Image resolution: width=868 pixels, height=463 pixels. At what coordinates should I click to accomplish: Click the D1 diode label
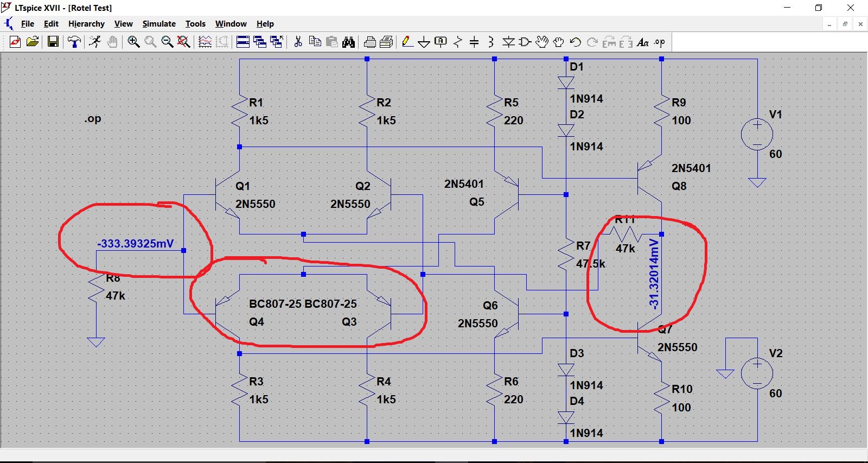(x=577, y=67)
